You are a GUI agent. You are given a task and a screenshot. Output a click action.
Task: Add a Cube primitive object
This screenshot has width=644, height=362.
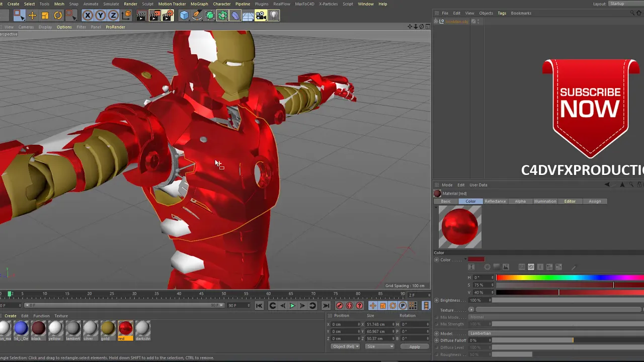click(x=184, y=16)
